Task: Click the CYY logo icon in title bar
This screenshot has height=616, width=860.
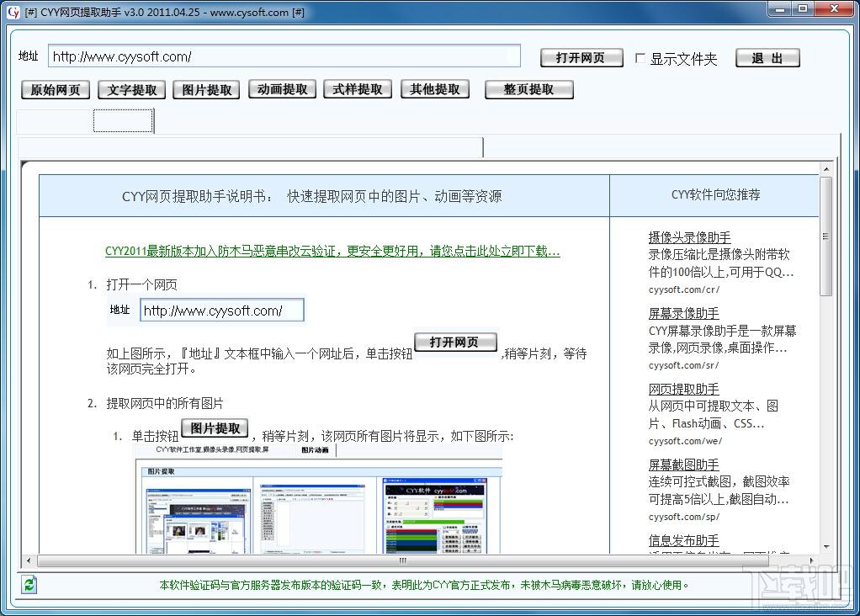Action: point(14,9)
